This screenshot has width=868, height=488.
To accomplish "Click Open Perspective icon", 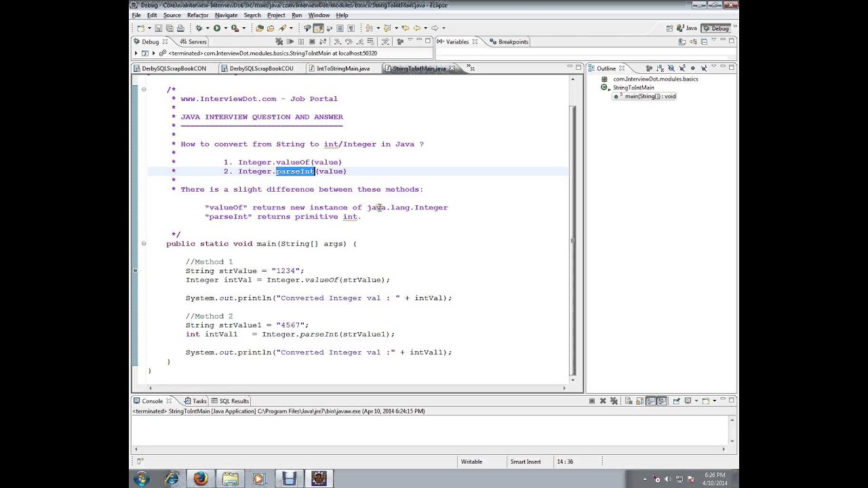I will point(669,28).
